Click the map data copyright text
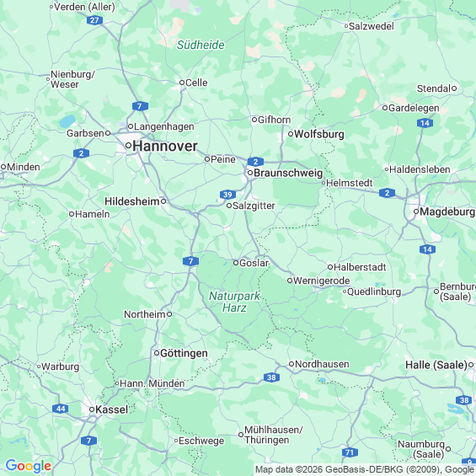 [x=365, y=469]
